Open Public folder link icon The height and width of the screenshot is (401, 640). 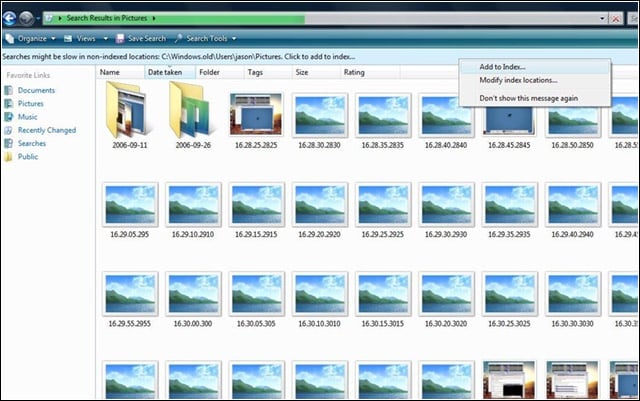pyautogui.click(x=9, y=157)
